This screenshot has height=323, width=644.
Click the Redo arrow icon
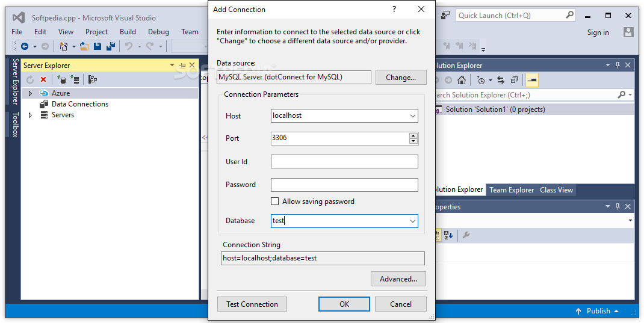(150, 46)
